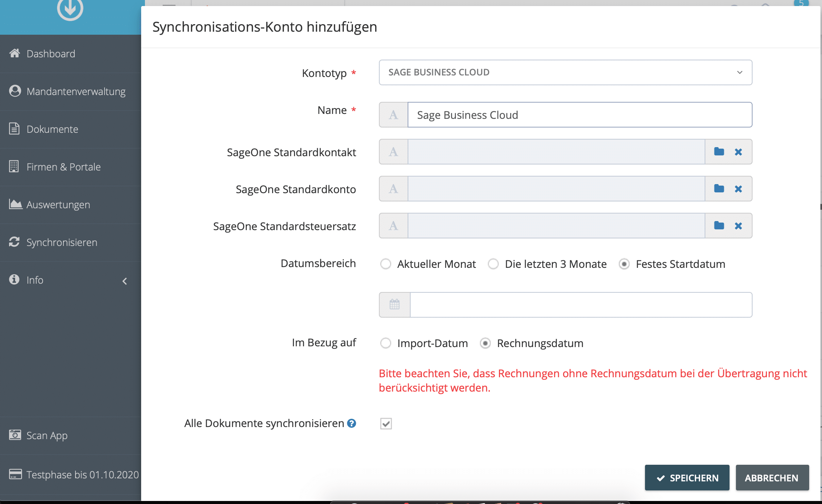Click the SageOne Standardsteuersatz field
The height and width of the screenshot is (504, 822).
point(556,226)
